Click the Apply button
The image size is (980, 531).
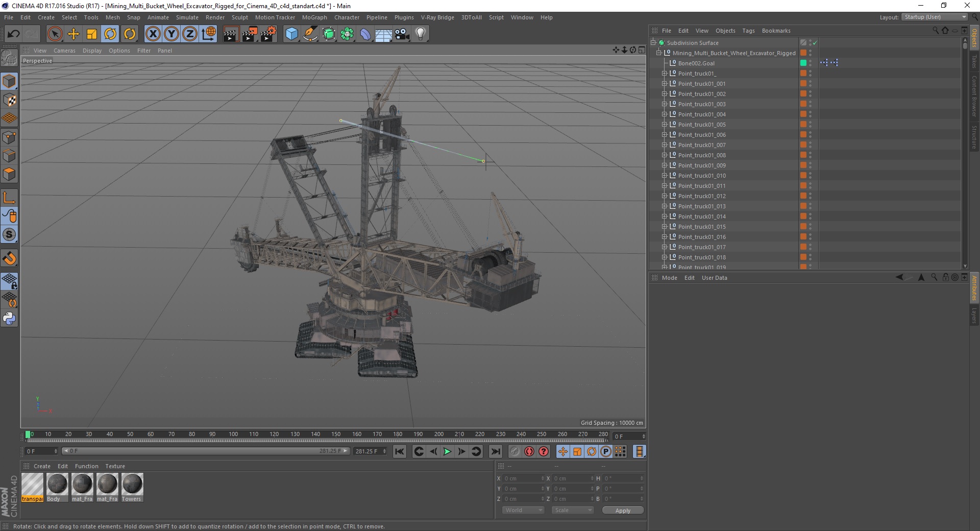(x=622, y=510)
